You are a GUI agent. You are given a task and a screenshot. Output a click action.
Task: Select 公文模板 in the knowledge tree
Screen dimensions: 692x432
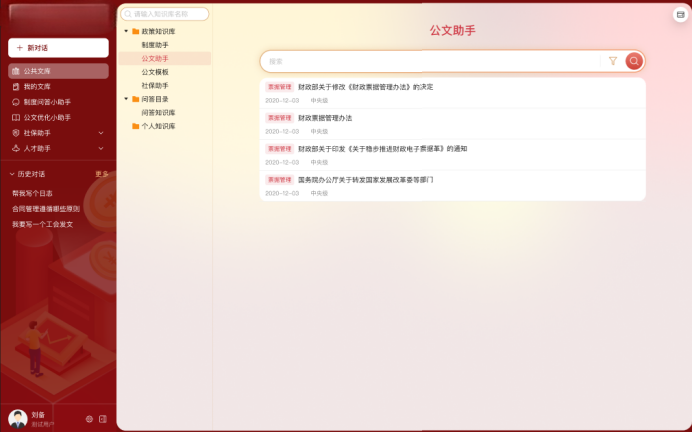pyautogui.click(x=155, y=72)
